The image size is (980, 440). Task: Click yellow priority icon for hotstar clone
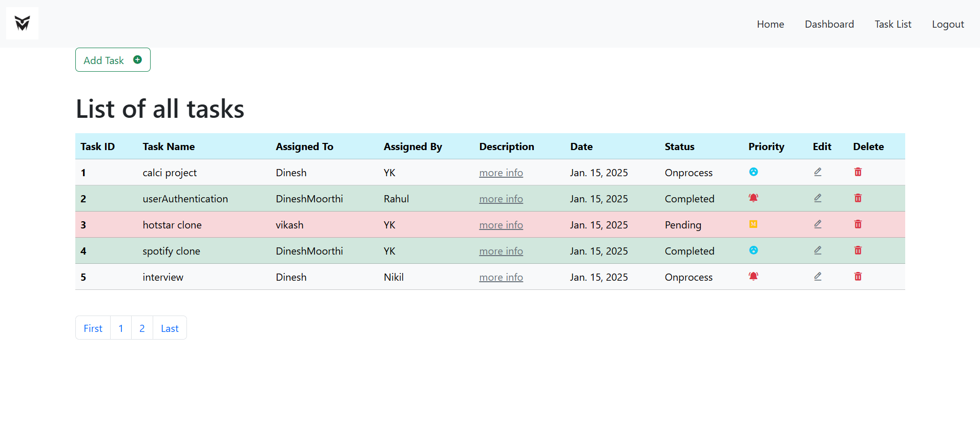pos(754,224)
